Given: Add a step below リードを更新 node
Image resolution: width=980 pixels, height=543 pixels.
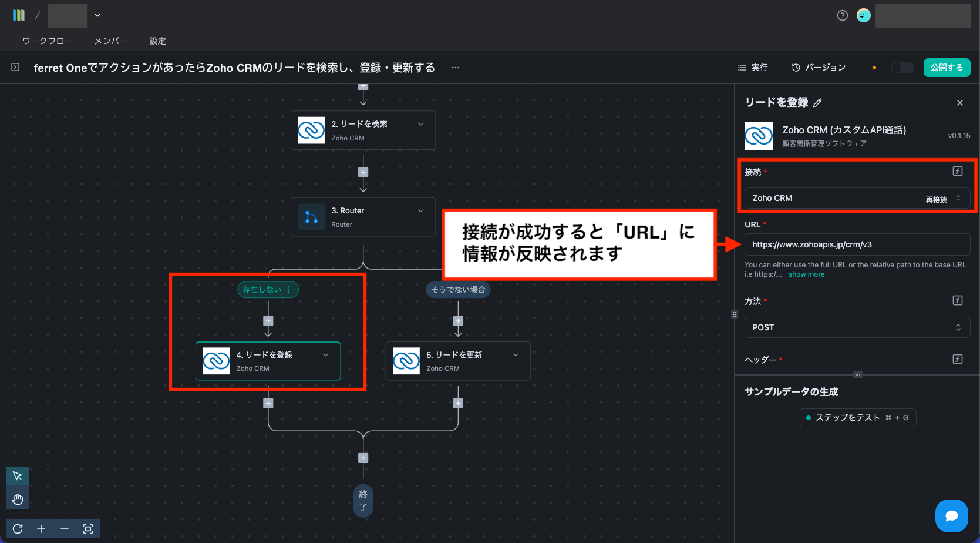Looking at the screenshot, I should click(x=459, y=403).
